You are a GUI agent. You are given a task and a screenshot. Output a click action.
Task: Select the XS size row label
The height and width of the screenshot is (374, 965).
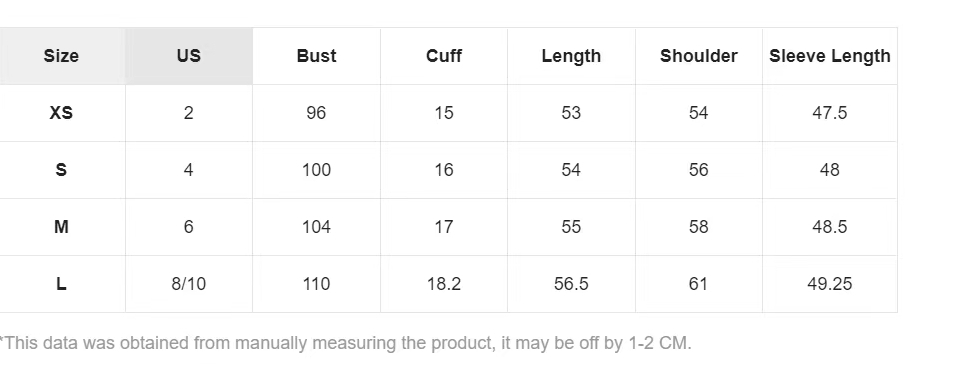coord(62,113)
